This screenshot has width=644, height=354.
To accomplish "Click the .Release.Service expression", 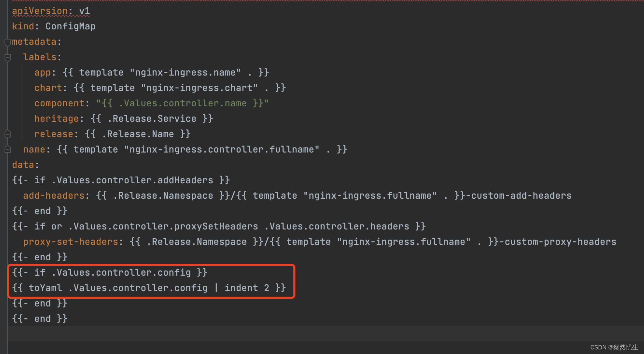I will (152, 119).
